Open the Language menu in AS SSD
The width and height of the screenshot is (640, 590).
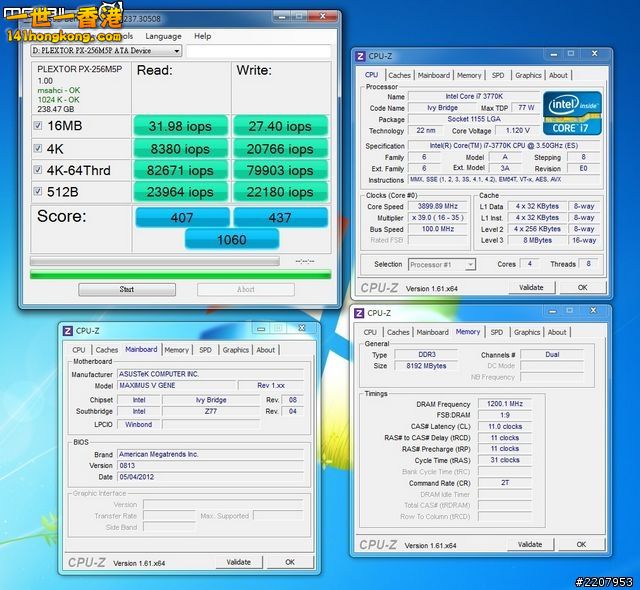[163, 36]
